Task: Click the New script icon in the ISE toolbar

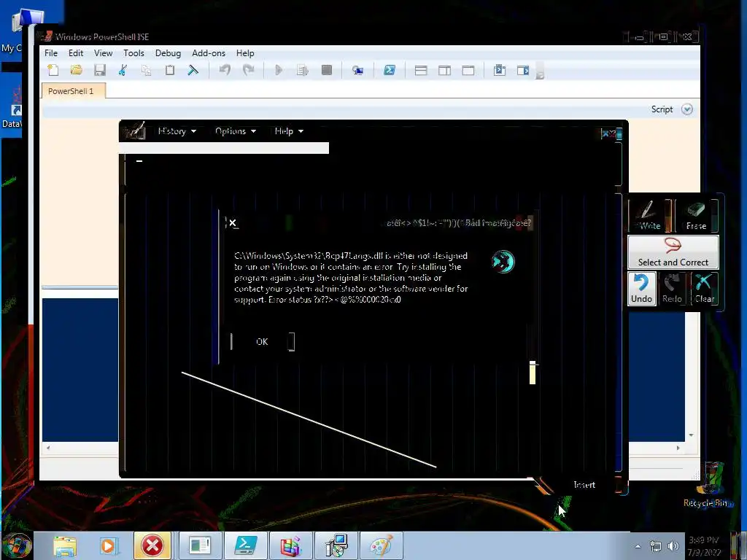Action: [53, 71]
